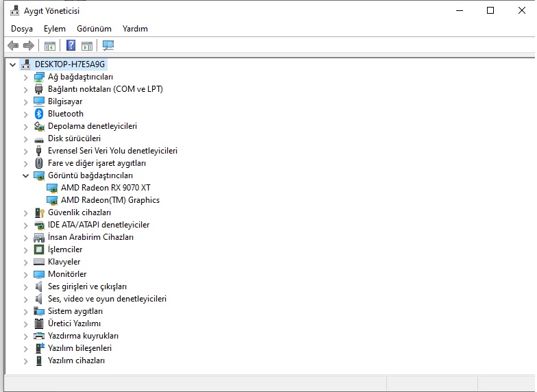The width and height of the screenshot is (537, 392).
Task: Select the Yazılım bileşenleri row
Action: [x=79, y=348]
